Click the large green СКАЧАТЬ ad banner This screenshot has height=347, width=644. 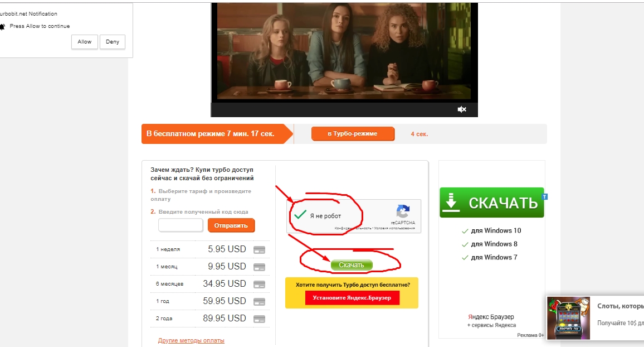(491, 203)
